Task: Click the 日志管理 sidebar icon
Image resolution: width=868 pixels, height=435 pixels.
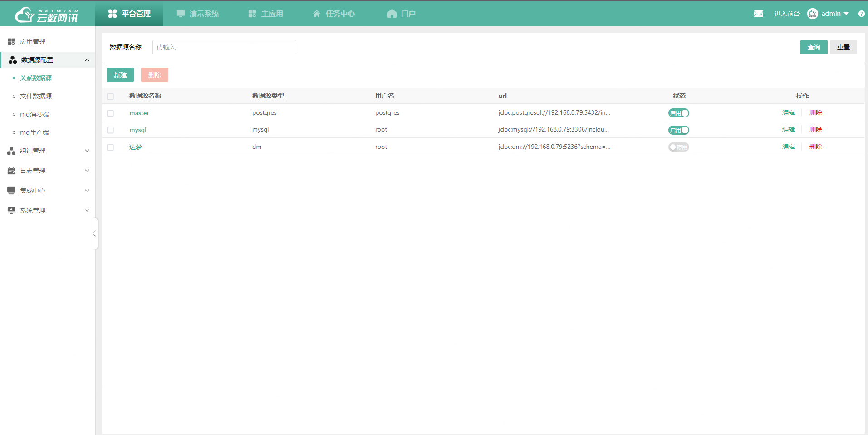Action: pyautogui.click(x=11, y=171)
